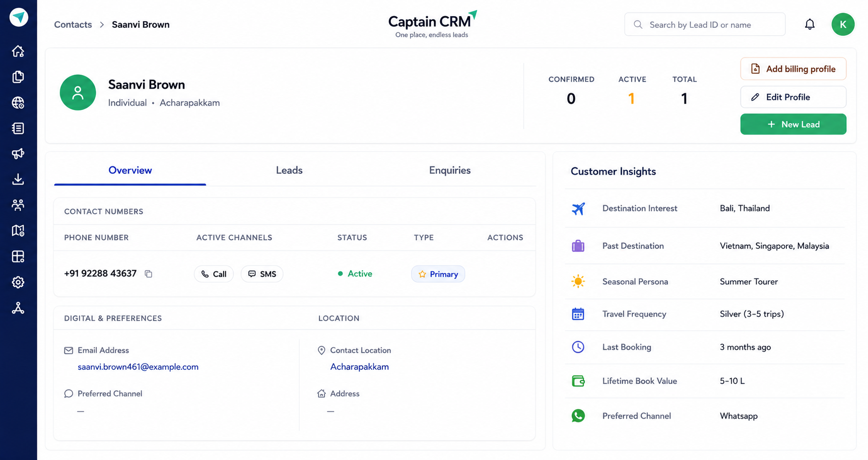Click the Destination Interest airplane icon
The height and width of the screenshot is (460, 868).
pyautogui.click(x=578, y=208)
